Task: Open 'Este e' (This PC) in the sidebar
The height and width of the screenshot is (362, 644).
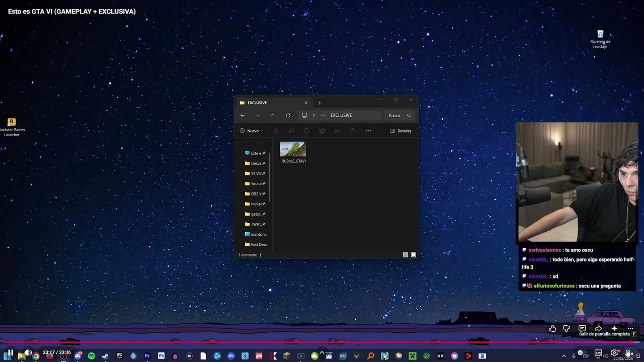Action: [x=255, y=153]
